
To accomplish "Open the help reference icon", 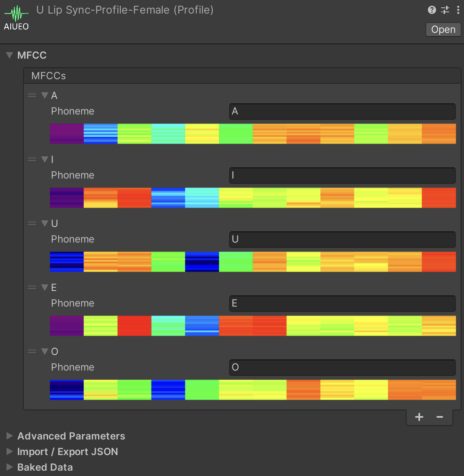I will point(432,10).
